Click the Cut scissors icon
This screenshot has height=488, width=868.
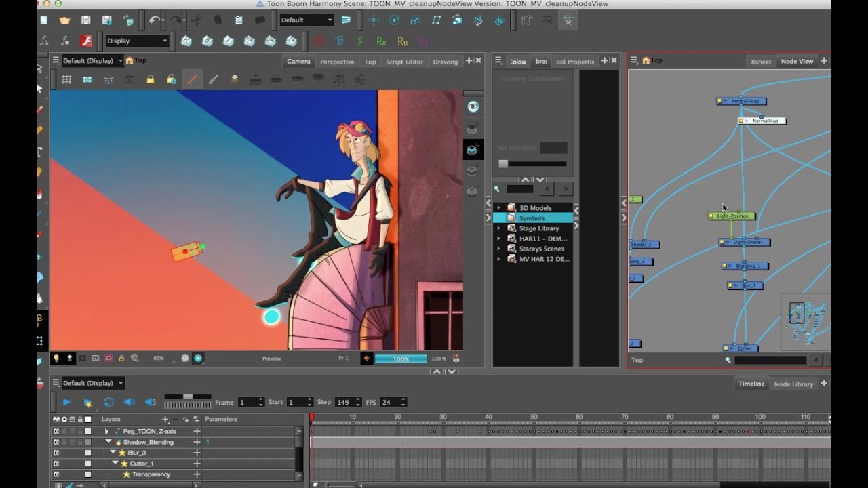(197, 20)
